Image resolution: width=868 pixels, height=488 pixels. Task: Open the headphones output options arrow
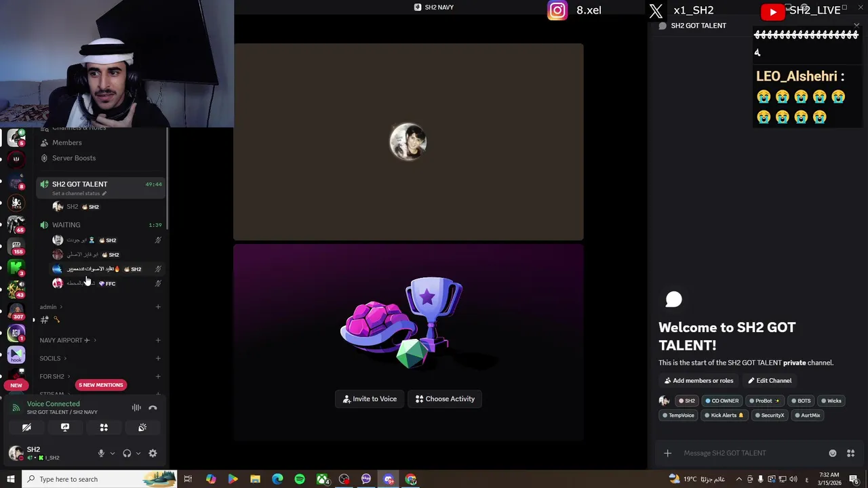pyautogui.click(x=138, y=453)
